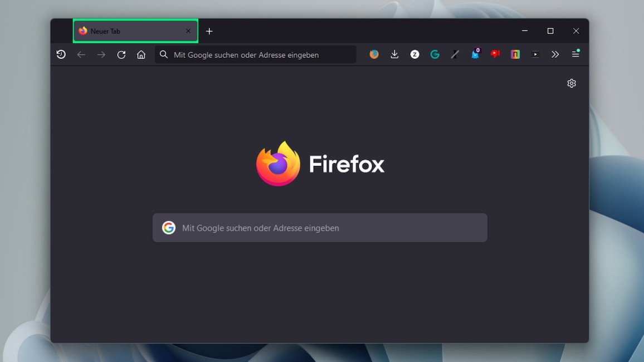Open a new tab with plus button
This screenshot has width=644, height=362.
coord(209,31)
